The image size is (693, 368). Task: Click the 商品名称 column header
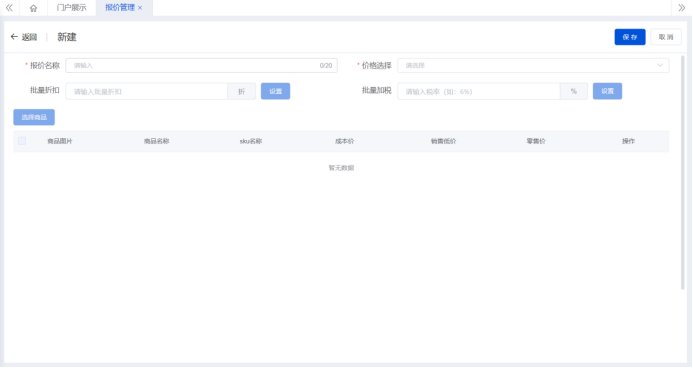click(x=156, y=141)
